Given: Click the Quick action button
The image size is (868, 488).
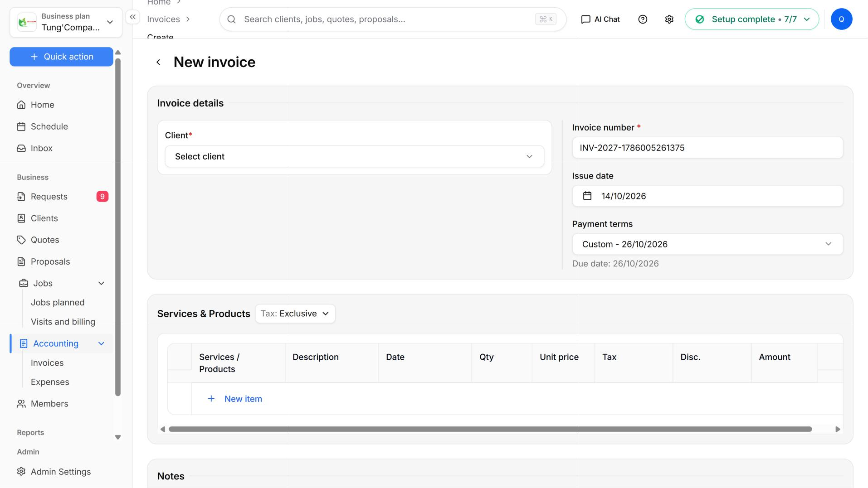Looking at the screenshot, I should coord(62,57).
